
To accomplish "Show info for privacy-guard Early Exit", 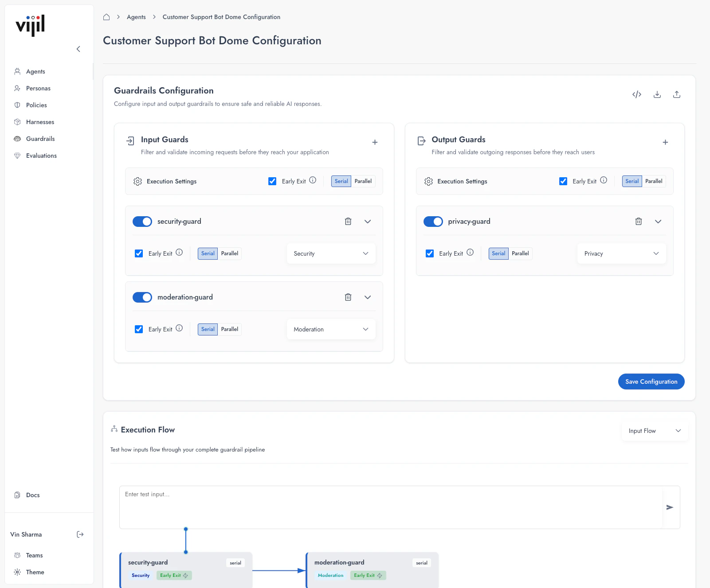I will tap(470, 252).
